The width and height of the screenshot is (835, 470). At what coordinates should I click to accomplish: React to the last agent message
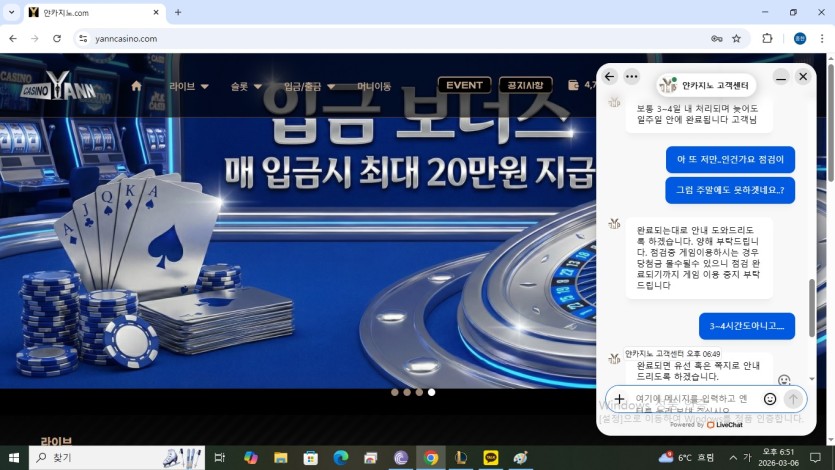(784, 380)
